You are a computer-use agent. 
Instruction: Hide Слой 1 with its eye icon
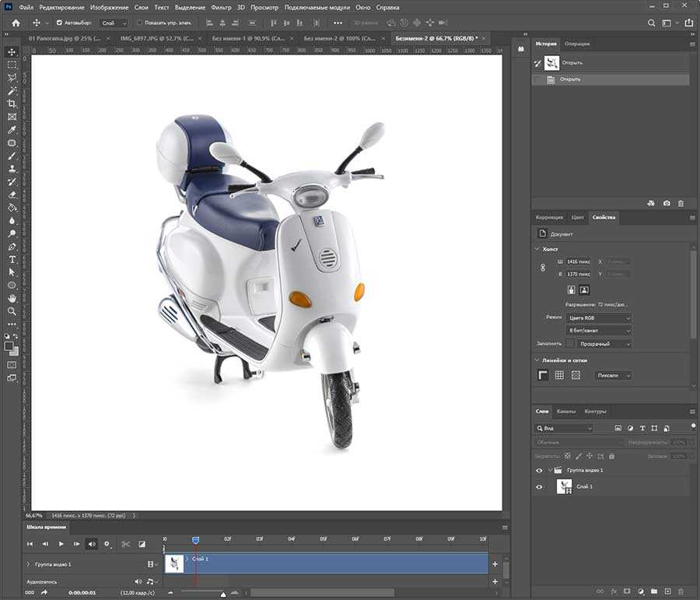point(539,487)
